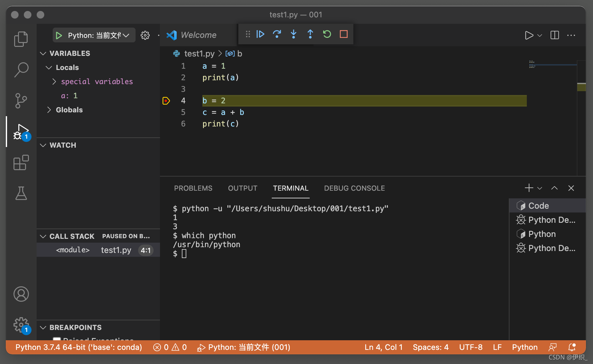
Task: Stop the debug session
Action: (x=344, y=34)
